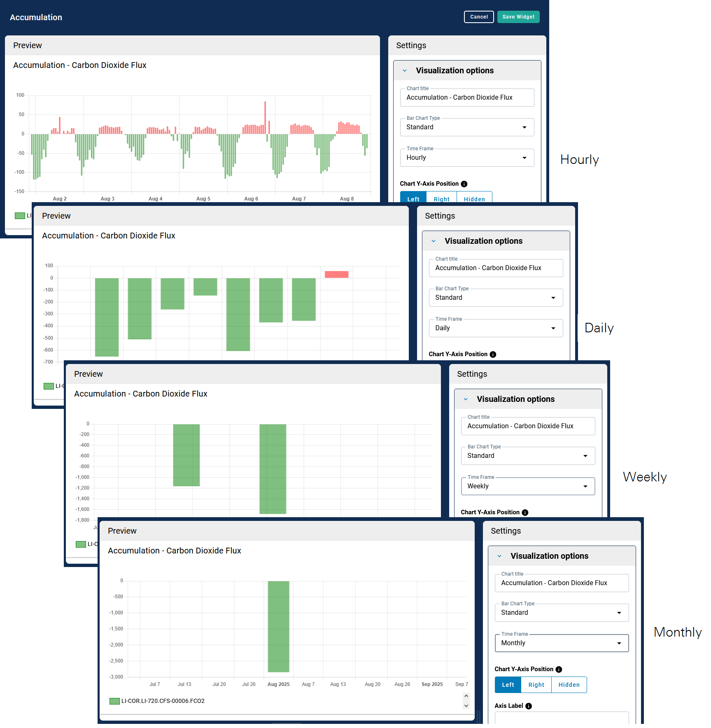
Task: Click info icon beside Y-Axis Position, Weekly panel
Action: [x=525, y=513]
